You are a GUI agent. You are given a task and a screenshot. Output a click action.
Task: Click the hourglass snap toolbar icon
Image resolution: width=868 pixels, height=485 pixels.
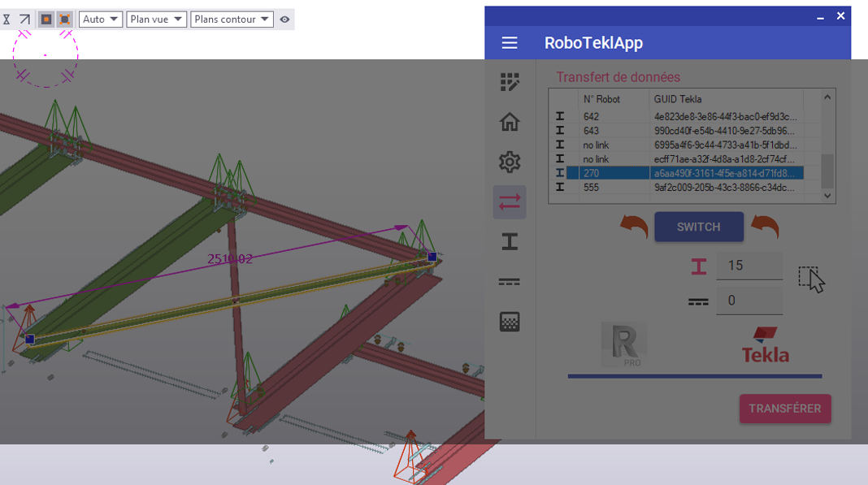[7, 19]
